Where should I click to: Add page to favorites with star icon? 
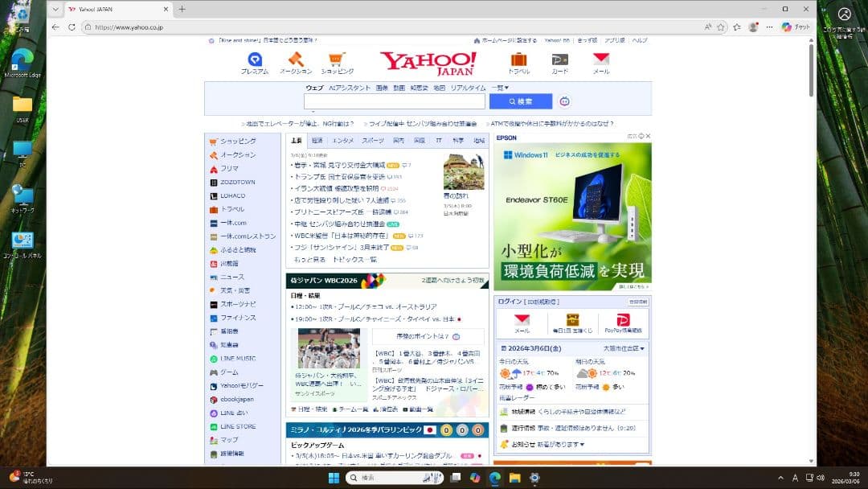click(x=721, y=27)
